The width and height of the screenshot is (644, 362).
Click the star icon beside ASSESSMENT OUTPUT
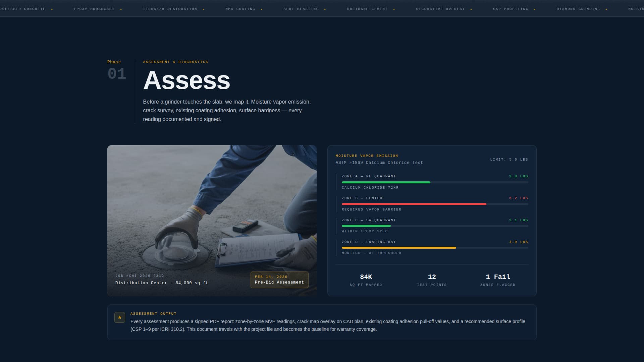(x=119, y=317)
